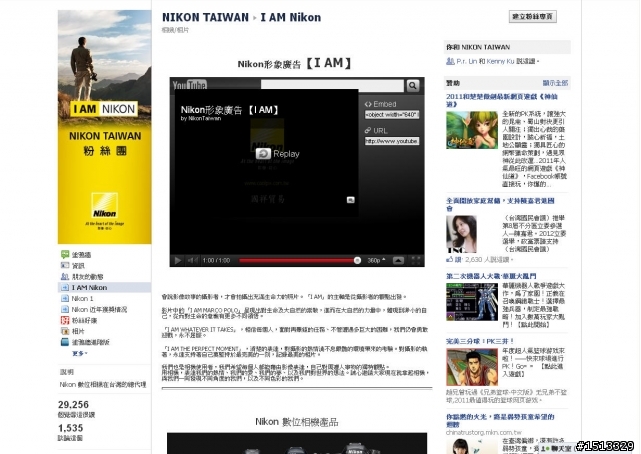This screenshot has width=641, height=454.
Task: Click the YouTube play button
Action: [178, 260]
